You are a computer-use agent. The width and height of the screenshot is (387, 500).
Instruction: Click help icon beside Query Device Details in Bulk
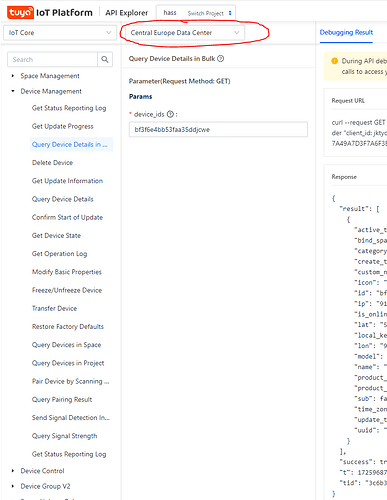tap(221, 59)
